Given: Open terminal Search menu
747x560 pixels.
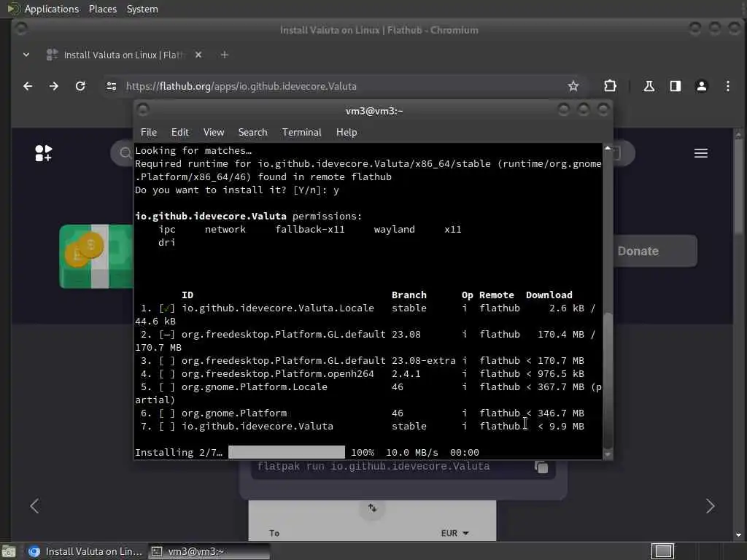Looking at the screenshot, I should click(x=252, y=133).
